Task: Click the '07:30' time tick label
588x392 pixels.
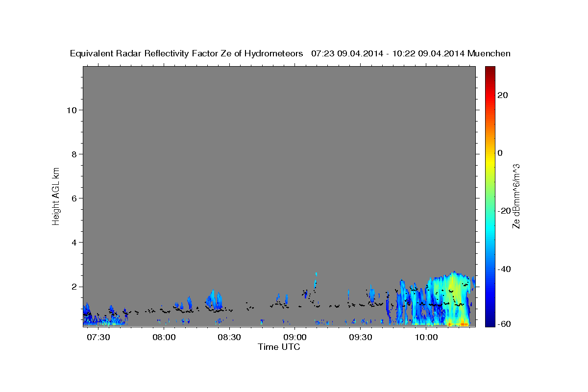Action: [98, 338]
